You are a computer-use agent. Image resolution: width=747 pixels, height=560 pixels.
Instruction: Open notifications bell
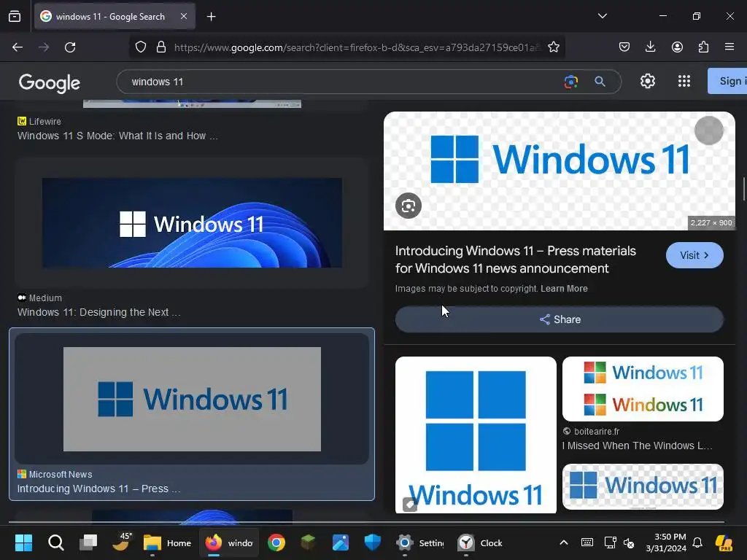pyautogui.click(x=697, y=542)
